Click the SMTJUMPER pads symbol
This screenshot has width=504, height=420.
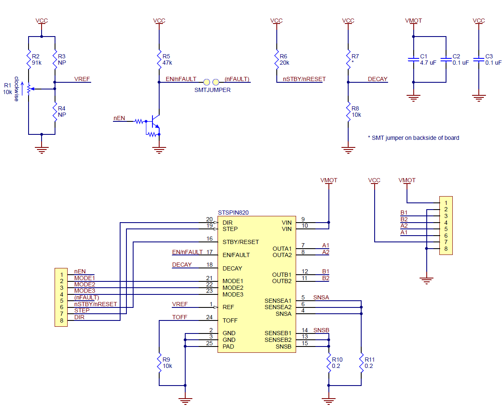click(211, 82)
